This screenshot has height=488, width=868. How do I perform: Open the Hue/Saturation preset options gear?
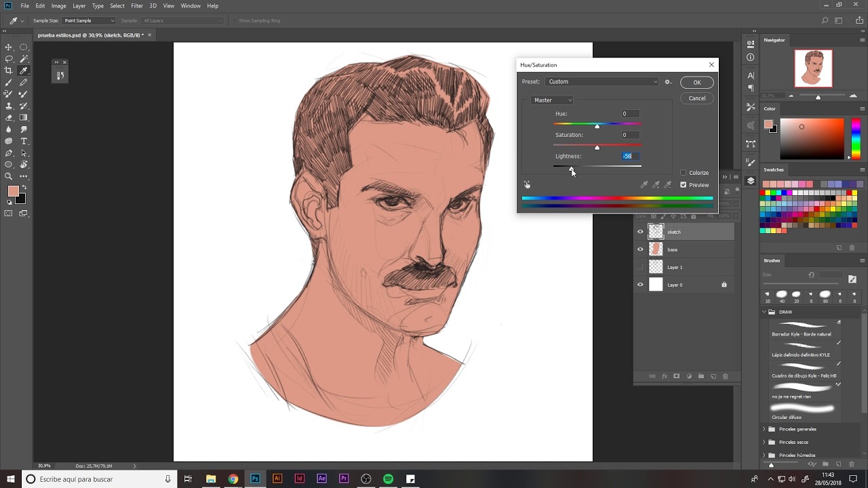(x=668, y=82)
